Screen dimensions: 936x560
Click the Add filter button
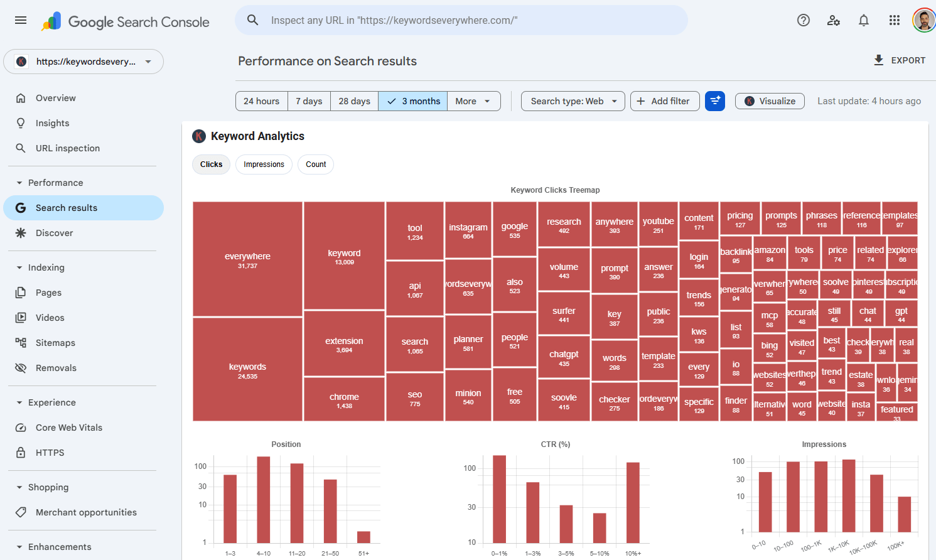[665, 101]
